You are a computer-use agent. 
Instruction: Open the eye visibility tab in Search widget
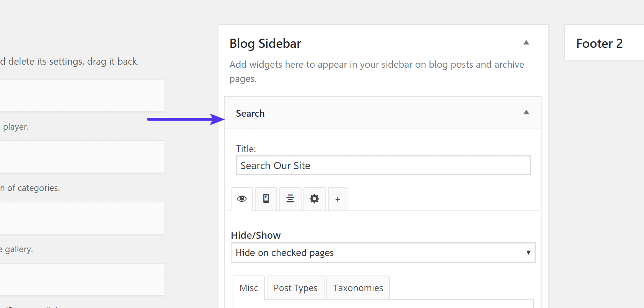coord(242,199)
